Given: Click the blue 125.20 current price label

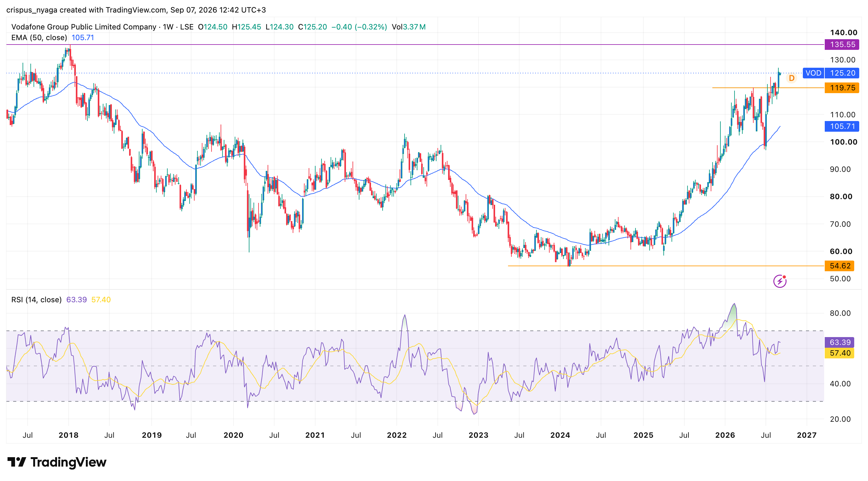Looking at the screenshot, I should tap(842, 73).
